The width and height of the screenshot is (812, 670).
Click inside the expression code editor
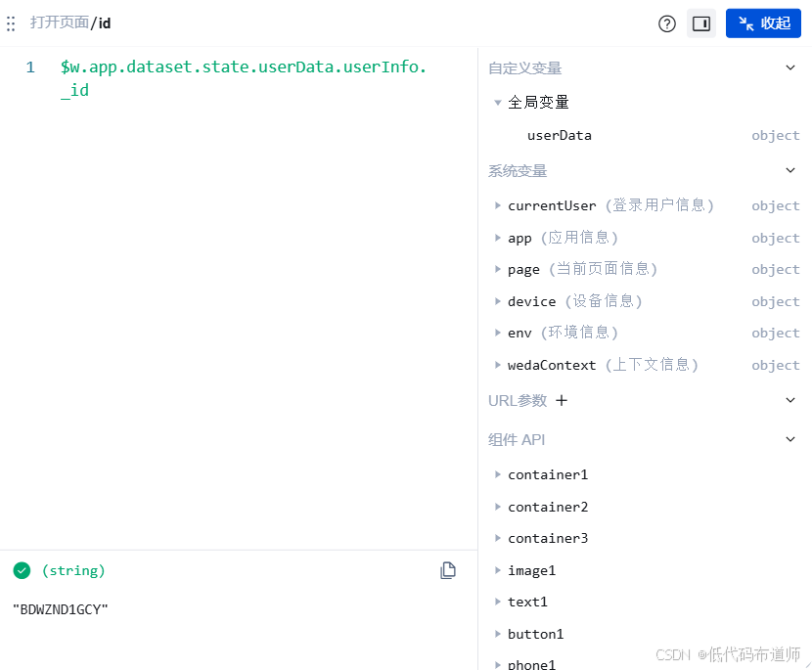[238, 297]
